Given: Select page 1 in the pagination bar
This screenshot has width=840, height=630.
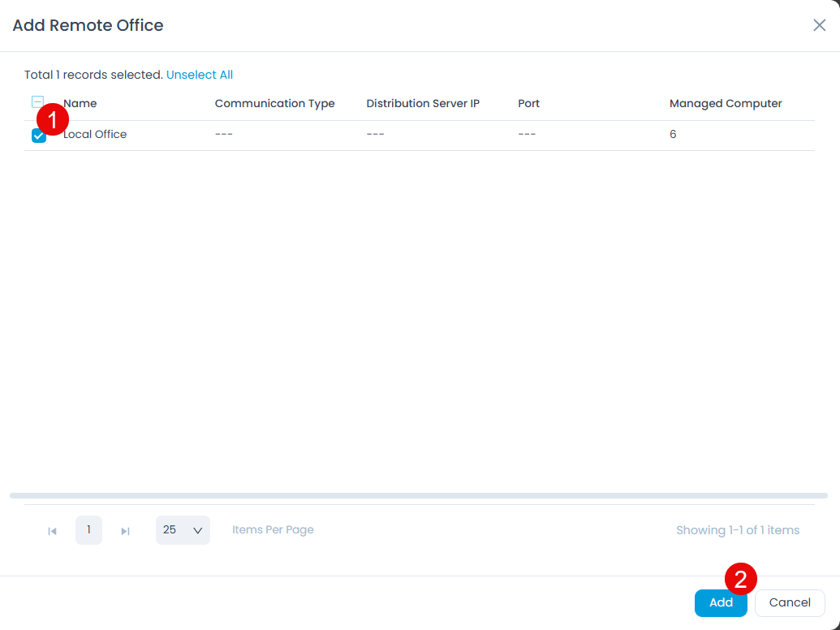Looking at the screenshot, I should [x=88, y=530].
